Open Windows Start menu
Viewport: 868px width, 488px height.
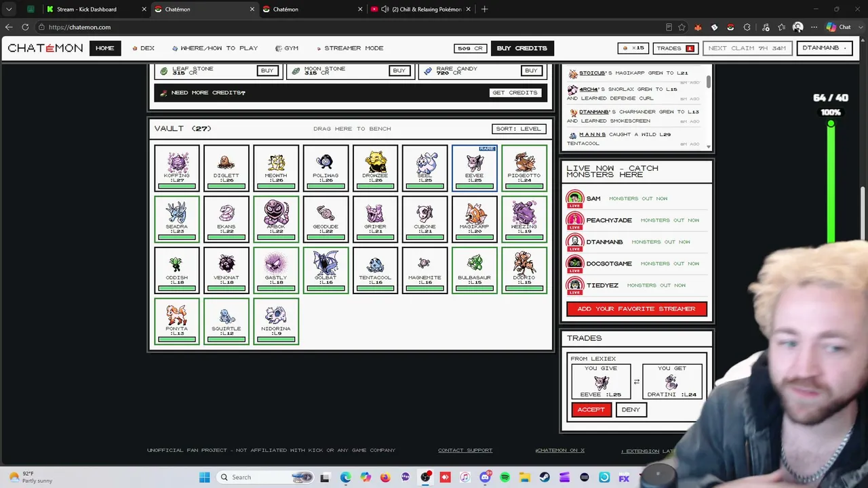204,477
